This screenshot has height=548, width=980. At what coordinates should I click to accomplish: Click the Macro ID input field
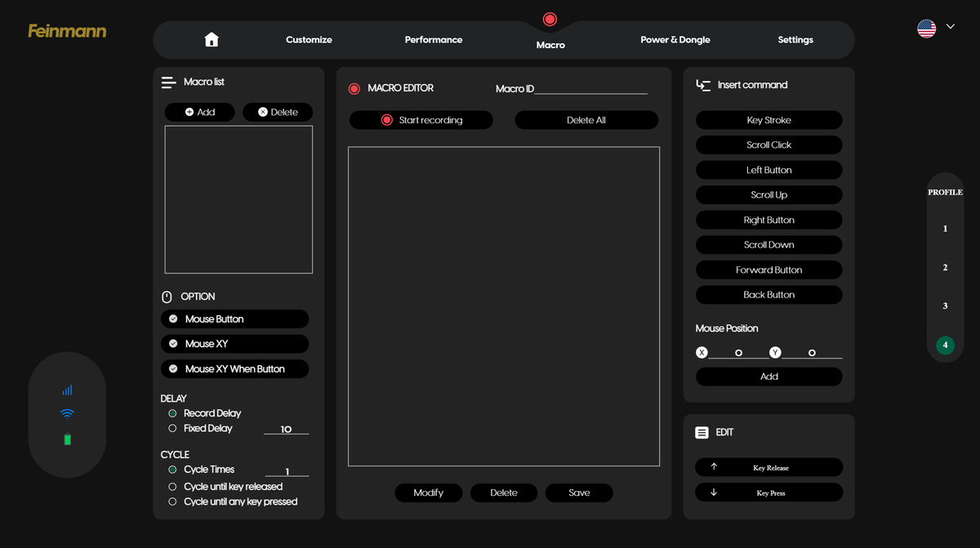click(590, 88)
